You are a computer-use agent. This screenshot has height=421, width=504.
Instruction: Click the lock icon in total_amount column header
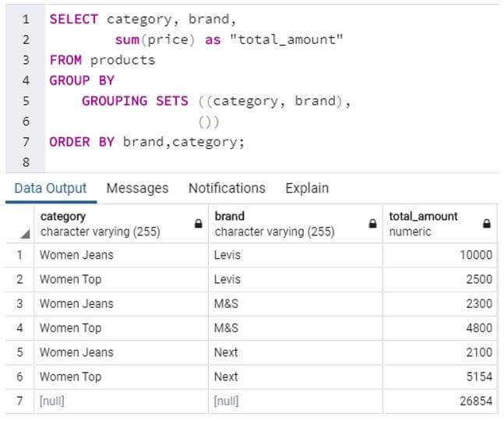pos(487,224)
